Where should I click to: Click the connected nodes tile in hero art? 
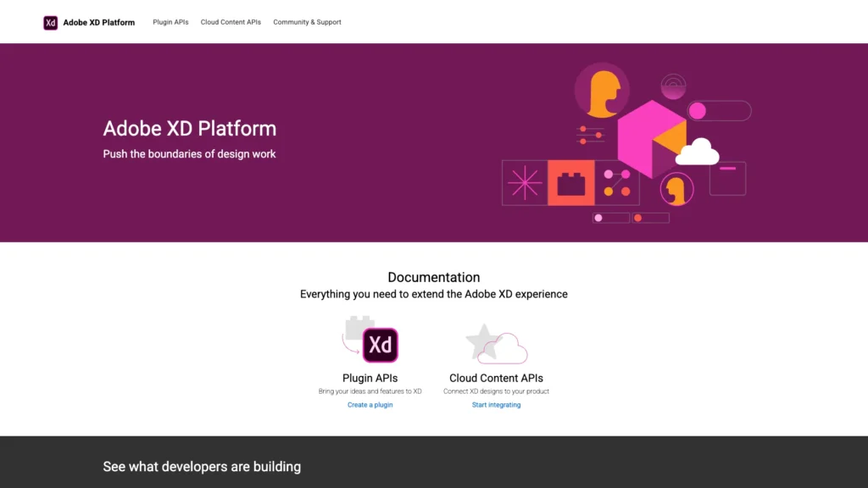617,183
